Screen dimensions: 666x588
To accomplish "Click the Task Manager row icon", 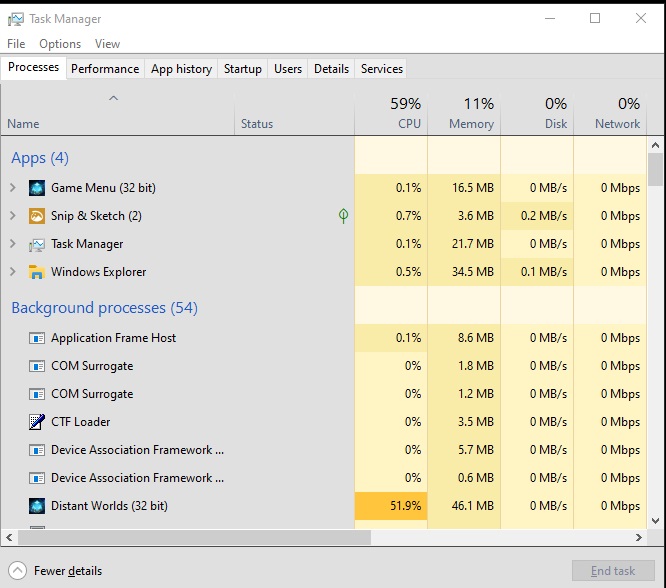I will click(37, 244).
